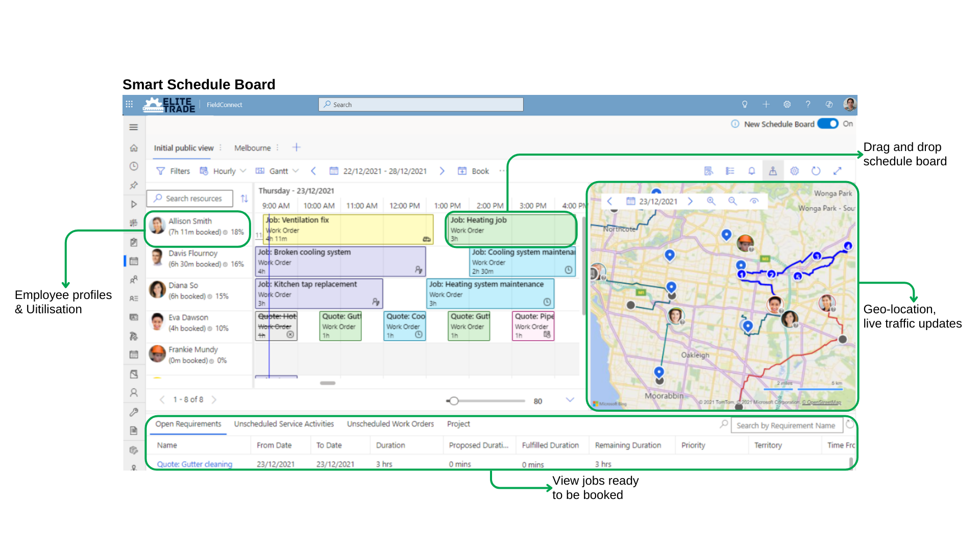The height and width of the screenshot is (551, 980).
Task: Open the Filters panel
Action: tap(173, 171)
